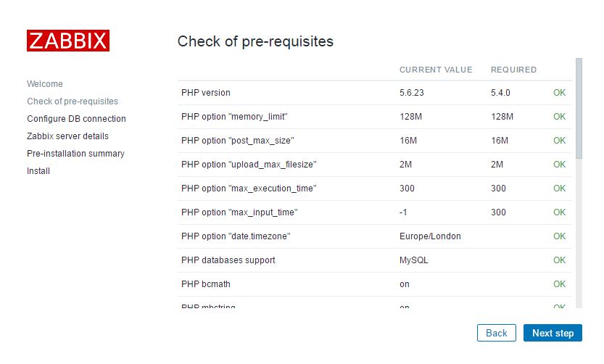Click the Europe/London timezone value
604x364 pixels.
tap(430, 236)
